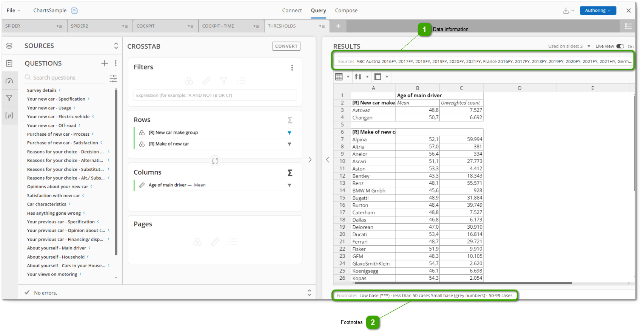Image resolution: width=644 pixels, height=333 pixels.
Task: Open the [p] parameters icon in sidebar
Action: 9,116
